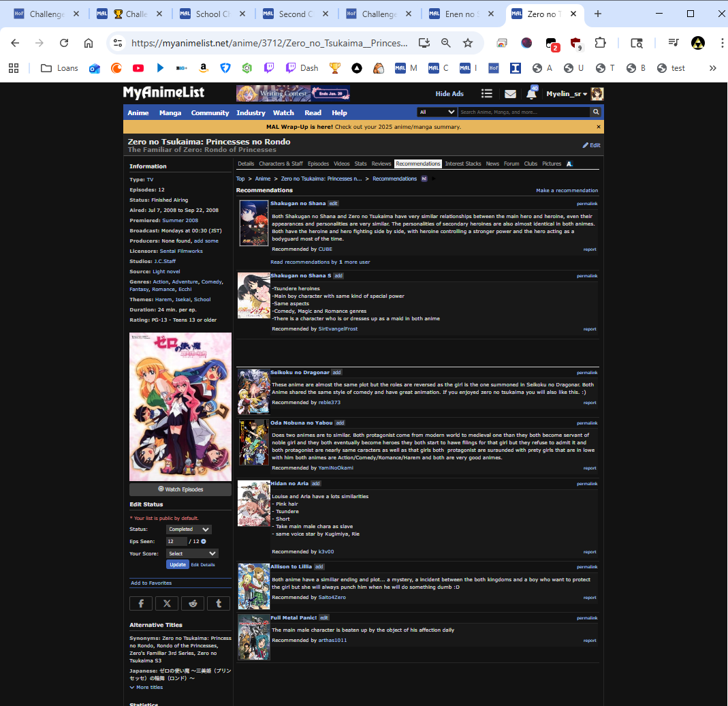
Task: Open a new browser tab
Action: tap(598, 14)
